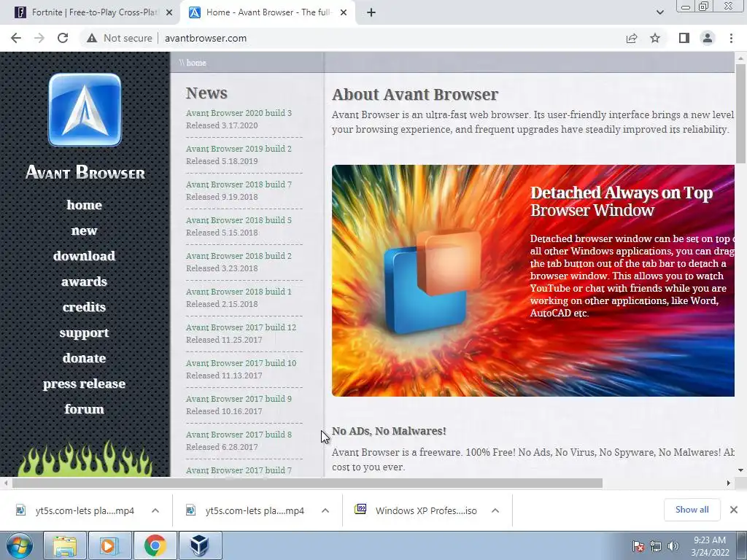Click the volume speaker icon
The image size is (747, 560).
point(673,546)
